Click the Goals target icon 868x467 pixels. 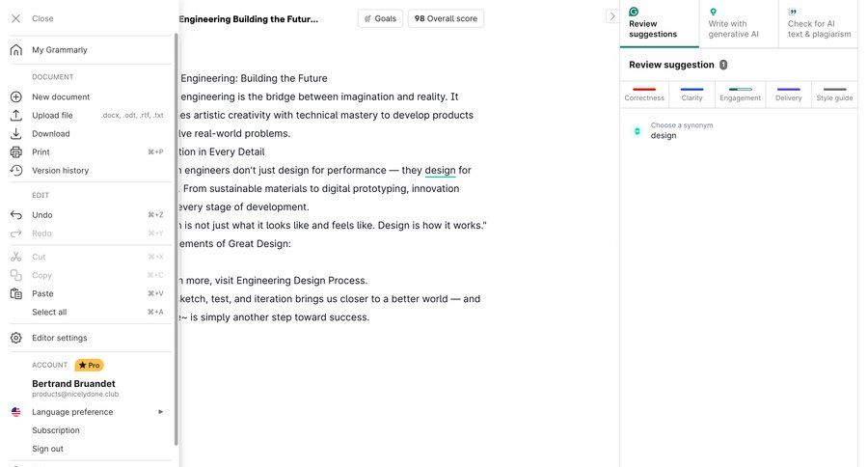[367, 18]
